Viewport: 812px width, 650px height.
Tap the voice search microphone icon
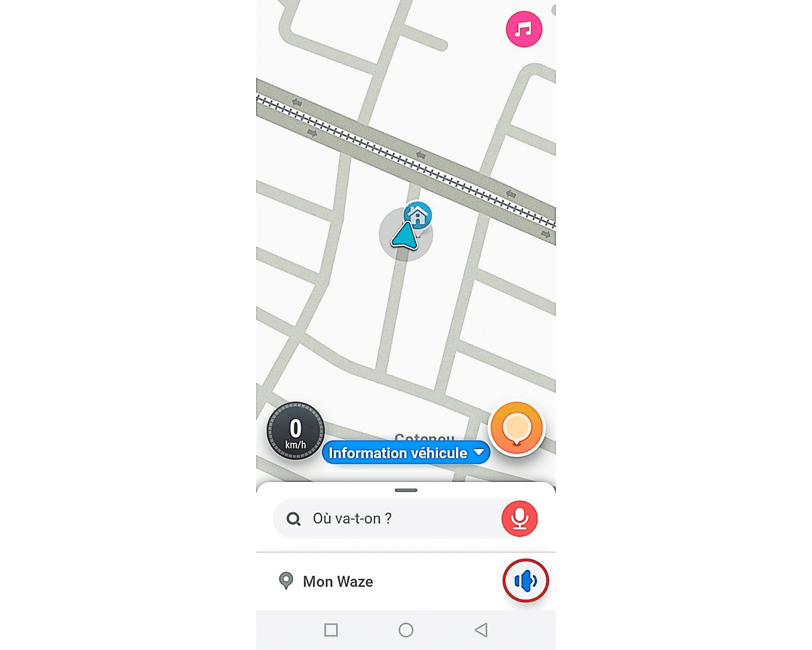pyautogui.click(x=519, y=518)
